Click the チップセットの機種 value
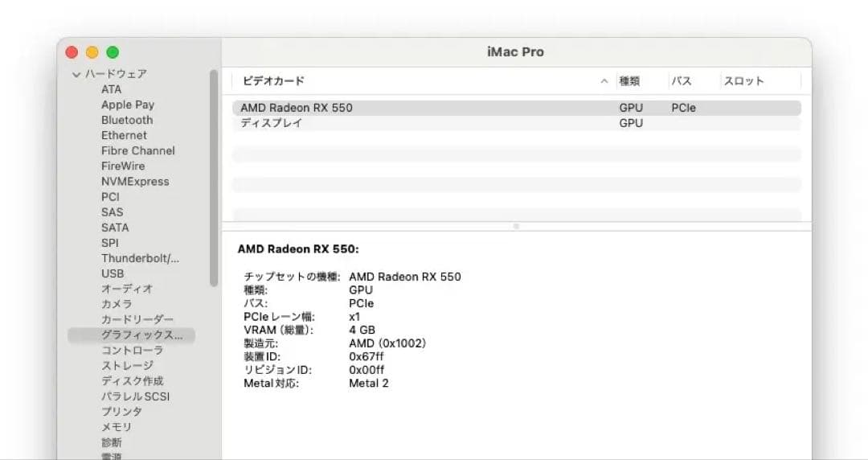The width and height of the screenshot is (868, 460). 405,277
